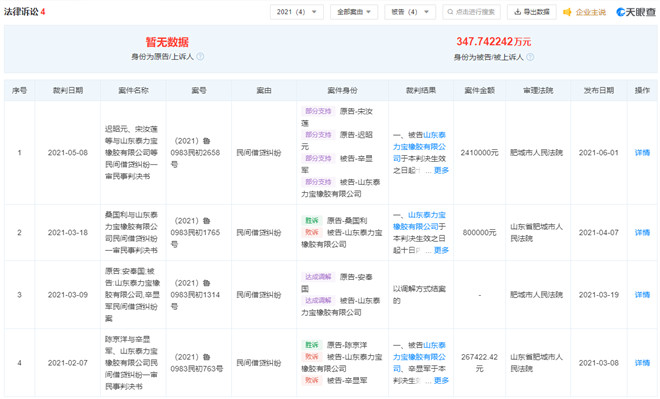Open 详情 for case 鲁0983民初1765号

(642, 232)
